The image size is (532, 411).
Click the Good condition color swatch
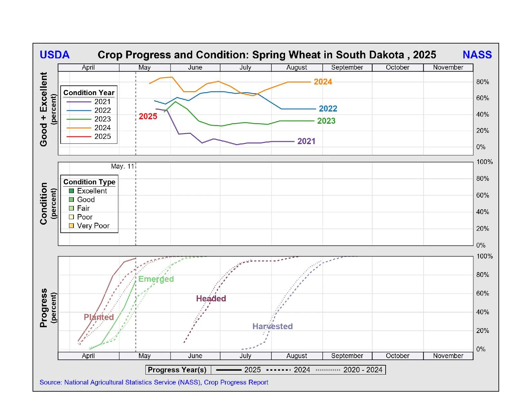(x=71, y=200)
